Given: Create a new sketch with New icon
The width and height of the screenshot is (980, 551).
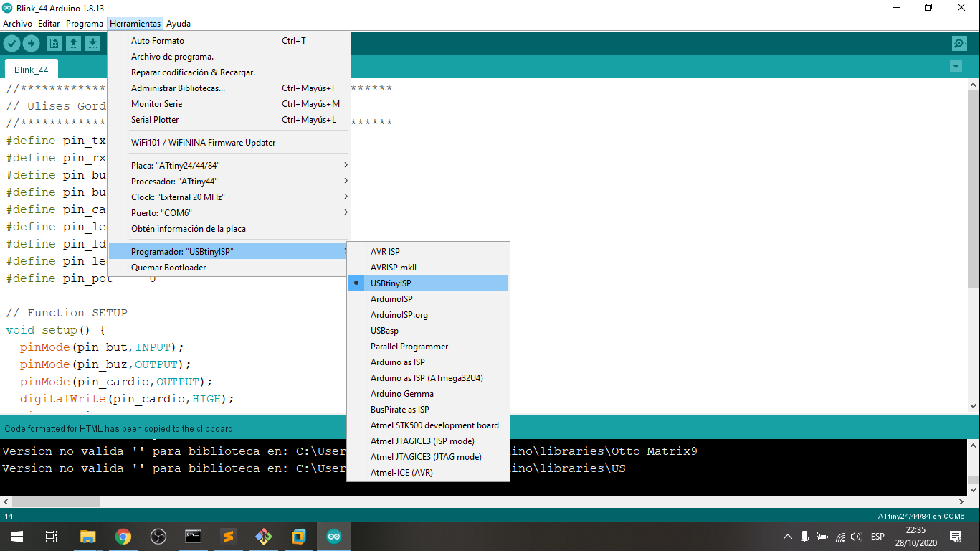Looking at the screenshot, I should coord(54,44).
